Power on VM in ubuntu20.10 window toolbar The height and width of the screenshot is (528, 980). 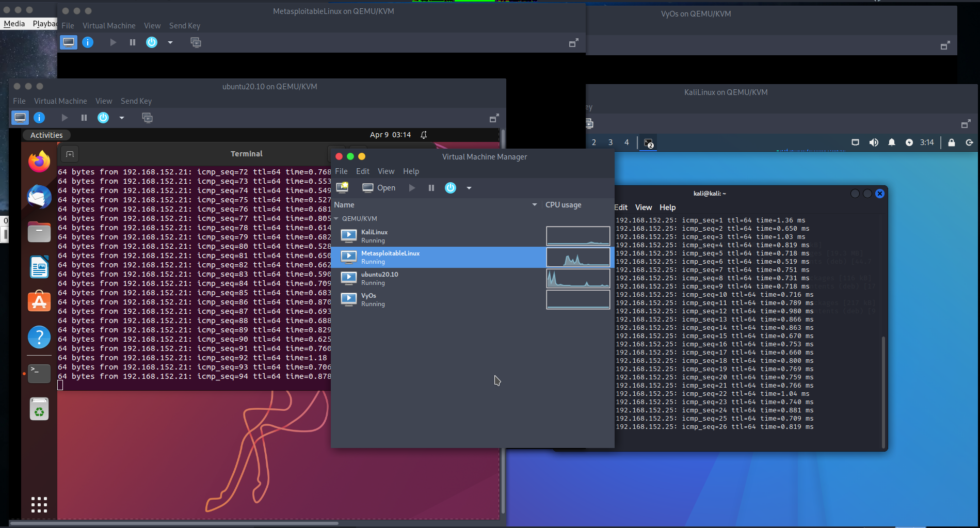coord(65,118)
